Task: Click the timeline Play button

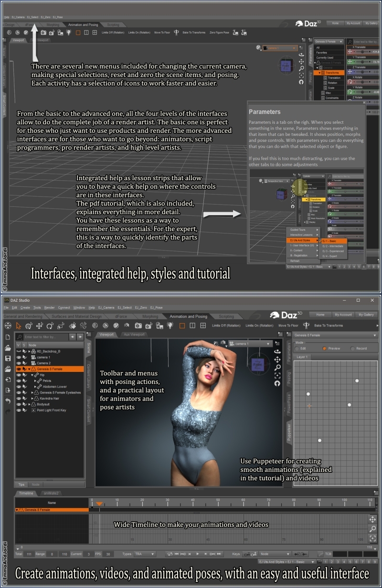Action: click(x=197, y=554)
